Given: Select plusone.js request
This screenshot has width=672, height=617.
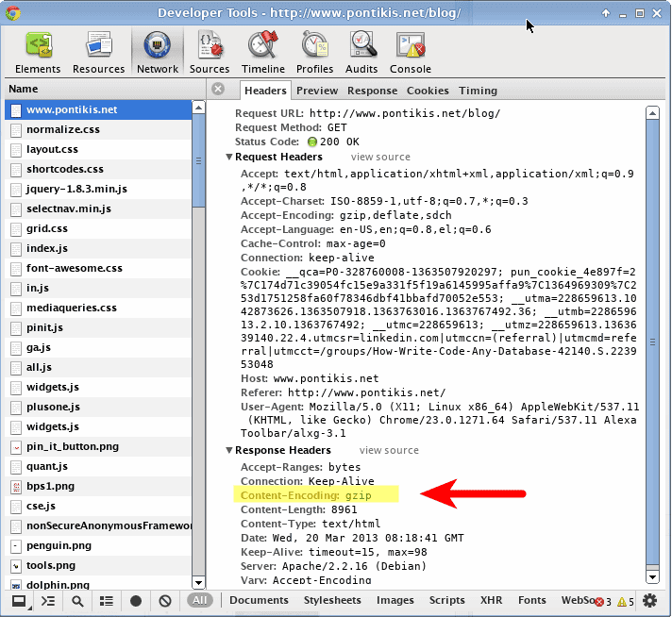Looking at the screenshot, I should coord(98,407).
